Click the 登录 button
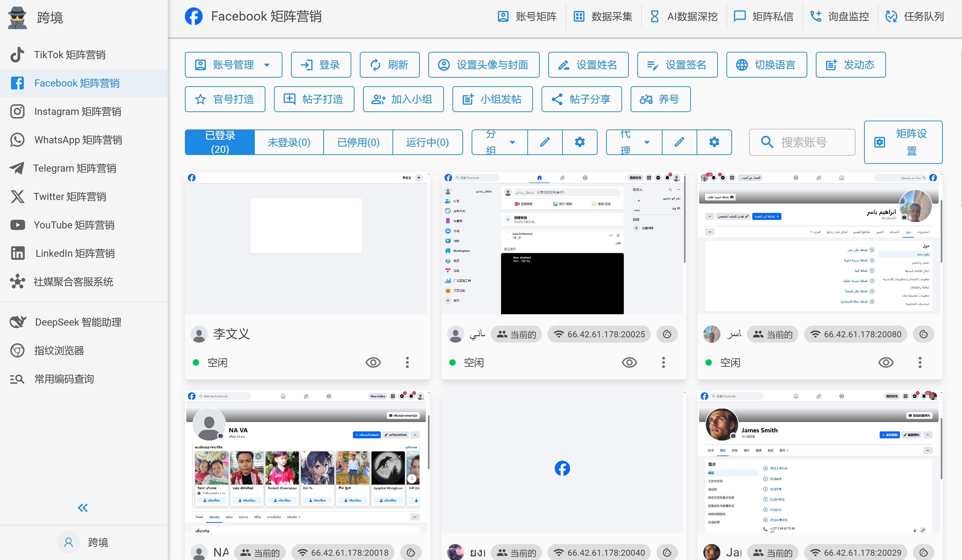This screenshot has width=962, height=560. [321, 65]
